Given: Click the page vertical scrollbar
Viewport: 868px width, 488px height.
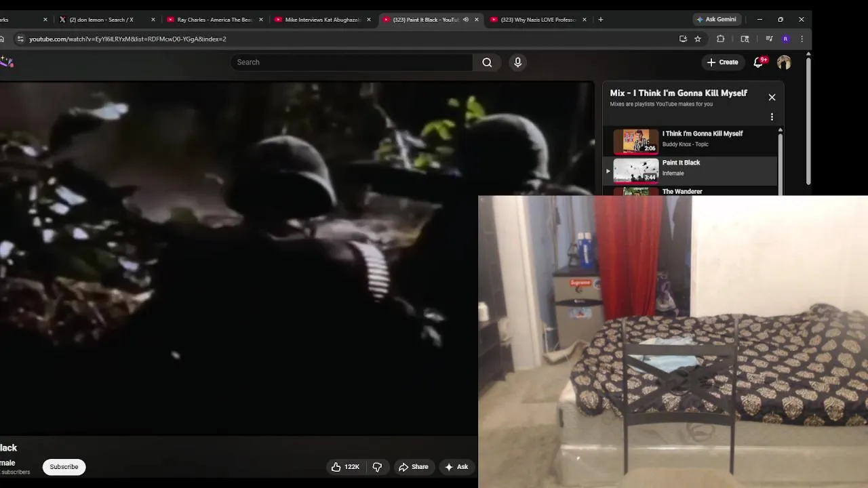Looking at the screenshot, I should (x=808, y=122).
